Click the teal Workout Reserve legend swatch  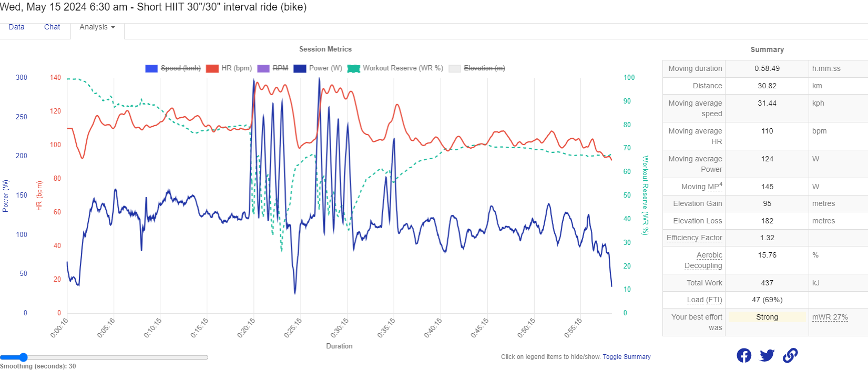point(354,68)
